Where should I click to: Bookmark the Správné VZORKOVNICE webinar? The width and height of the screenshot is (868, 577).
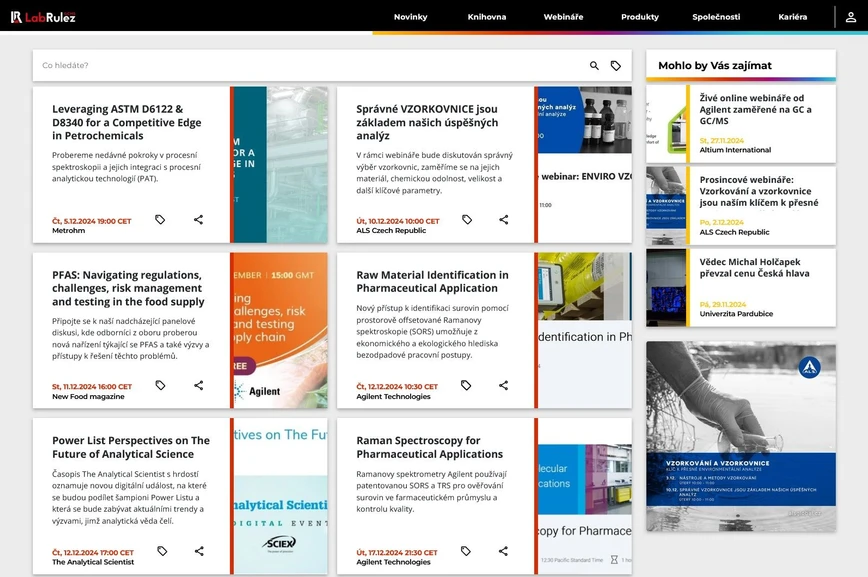click(x=466, y=219)
